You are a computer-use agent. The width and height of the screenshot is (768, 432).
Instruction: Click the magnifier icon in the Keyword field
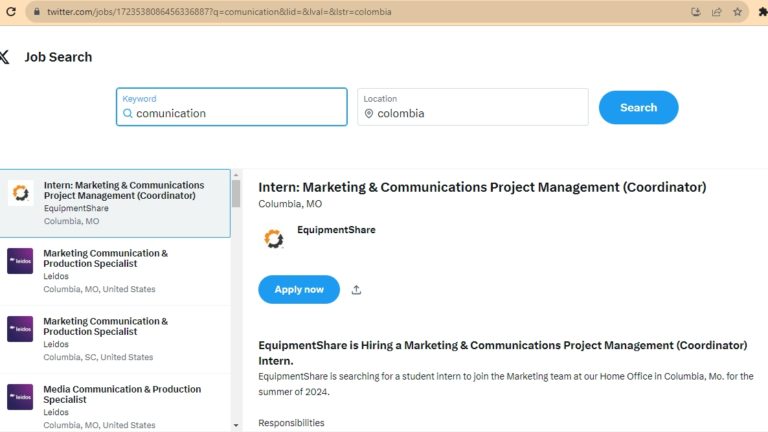tap(127, 114)
